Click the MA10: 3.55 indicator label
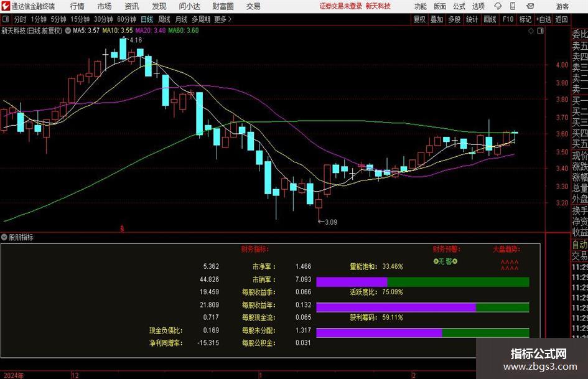This screenshot has height=379, width=588. point(118,30)
